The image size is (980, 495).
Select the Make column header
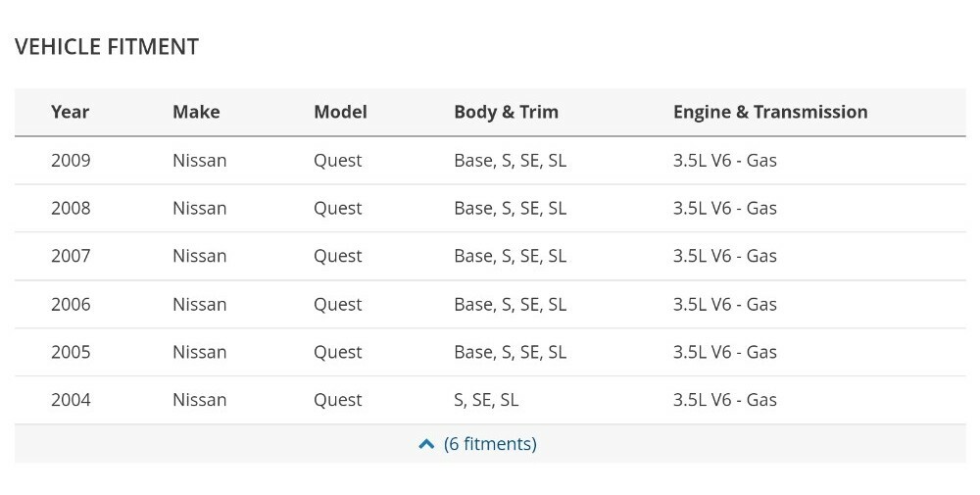tap(196, 112)
